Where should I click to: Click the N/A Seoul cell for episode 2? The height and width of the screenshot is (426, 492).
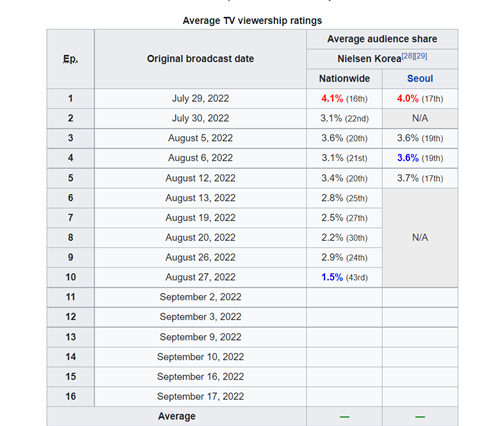(x=420, y=118)
